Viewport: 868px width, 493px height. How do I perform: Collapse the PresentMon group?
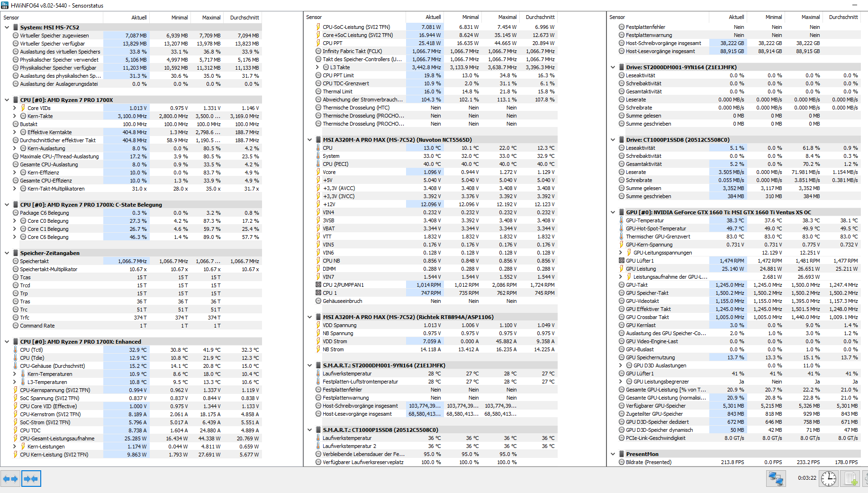613,454
